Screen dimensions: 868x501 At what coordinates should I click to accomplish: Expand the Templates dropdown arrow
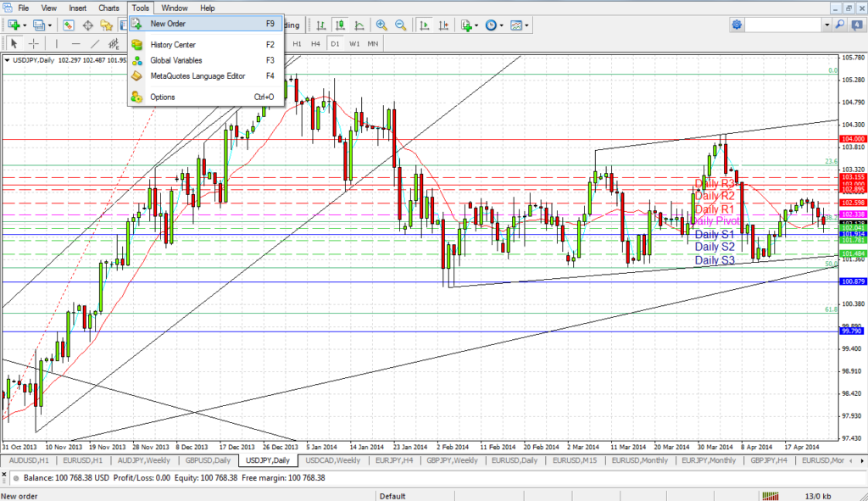pyautogui.click(x=526, y=25)
